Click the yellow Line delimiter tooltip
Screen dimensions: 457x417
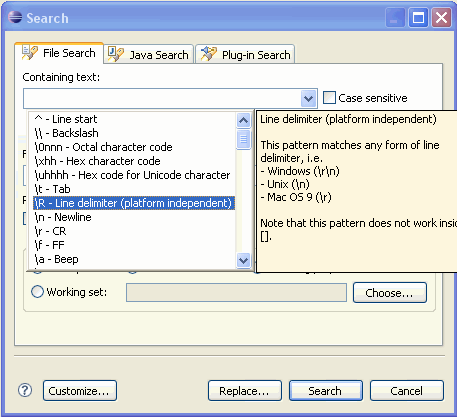tap(356, 191)
